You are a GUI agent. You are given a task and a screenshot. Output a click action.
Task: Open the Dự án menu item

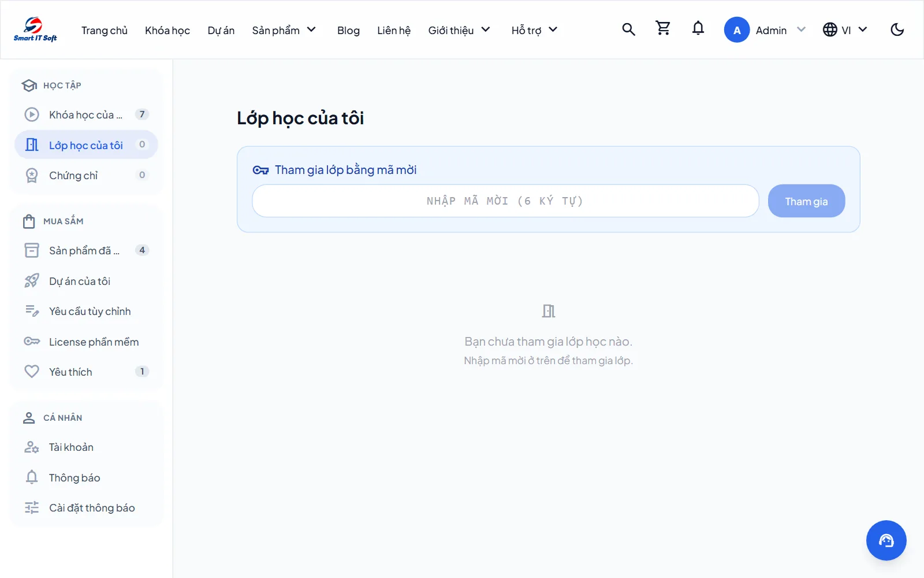(221, 30)
